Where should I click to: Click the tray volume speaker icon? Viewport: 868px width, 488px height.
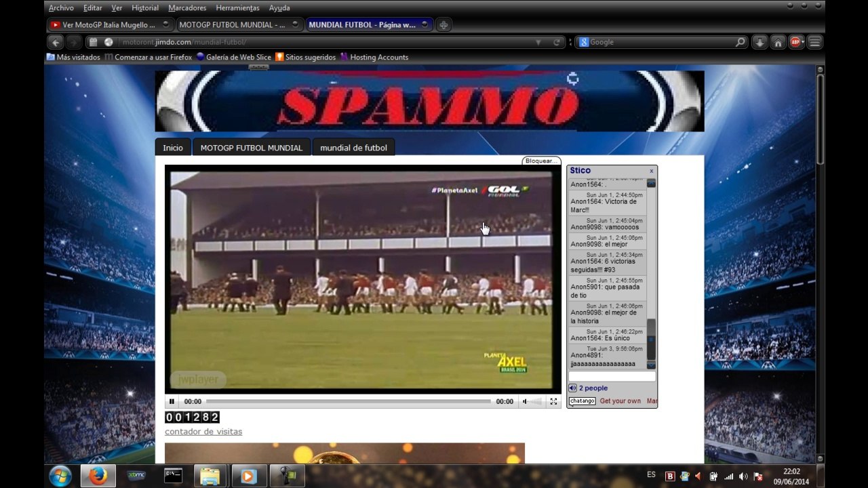coord(744,476)
